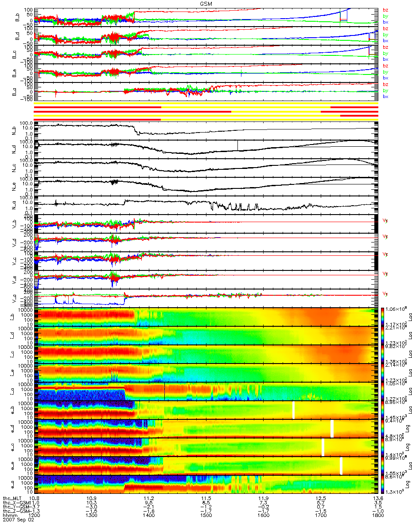Click the bx legend of the B_a panel
Screen dimensions: 412x532
click(386, 96)
